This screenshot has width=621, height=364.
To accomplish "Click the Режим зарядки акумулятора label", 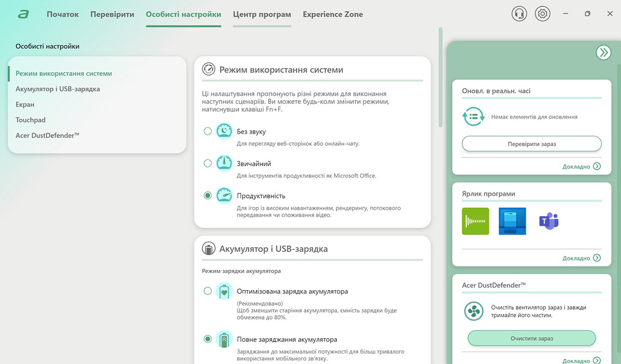I will click(241, 271).
